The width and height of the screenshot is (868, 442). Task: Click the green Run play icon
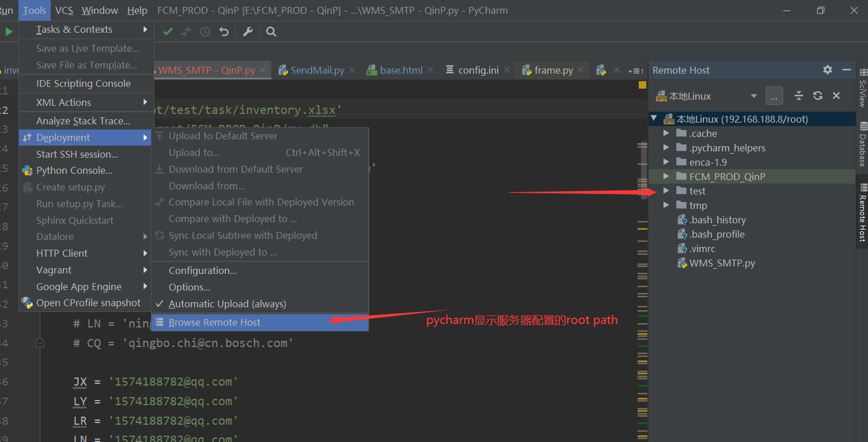[x=9, y=32]
